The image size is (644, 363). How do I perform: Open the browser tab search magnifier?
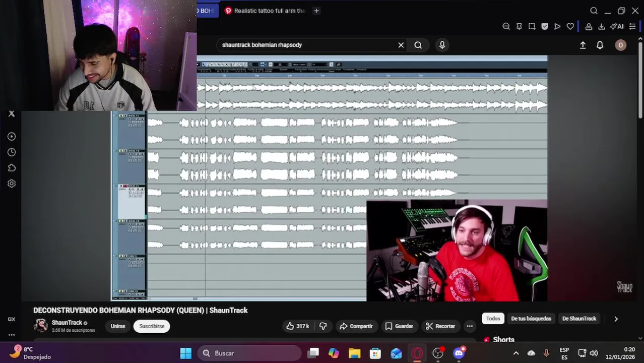(594, 11)
